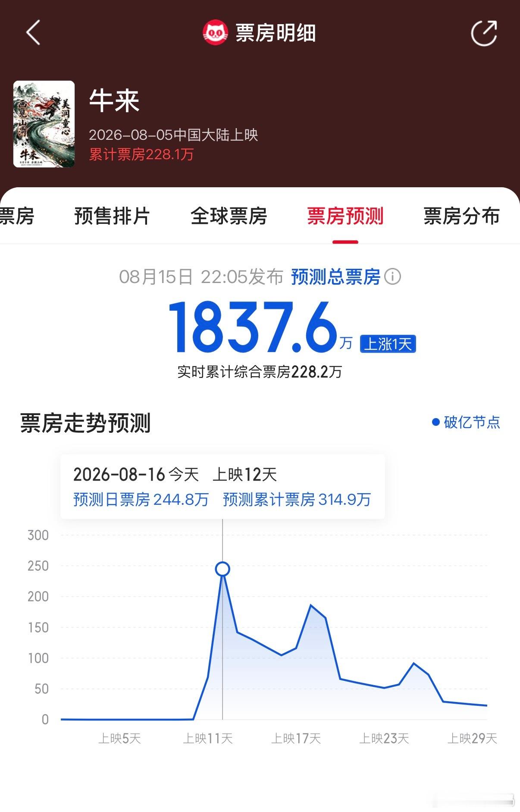Tap the 08月15日 22:05发布 timestamp
This screenshot has width=520, height=812.
[201, 277]
